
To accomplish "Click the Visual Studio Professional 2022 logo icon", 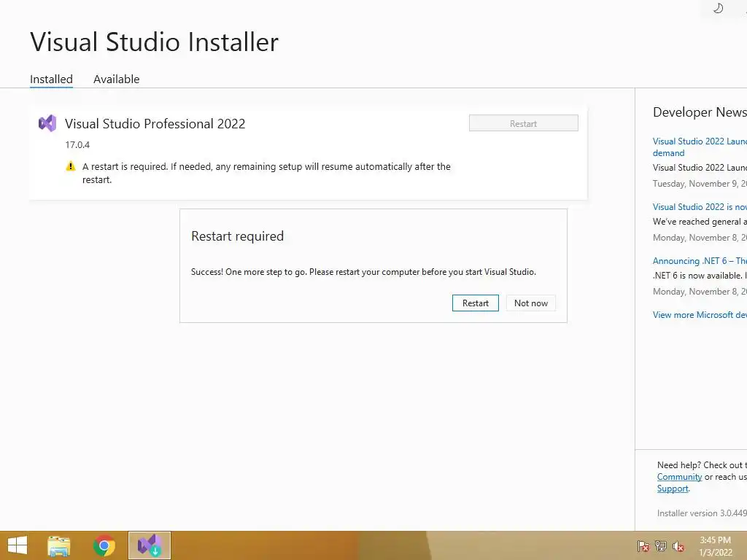I will point(47,124).
